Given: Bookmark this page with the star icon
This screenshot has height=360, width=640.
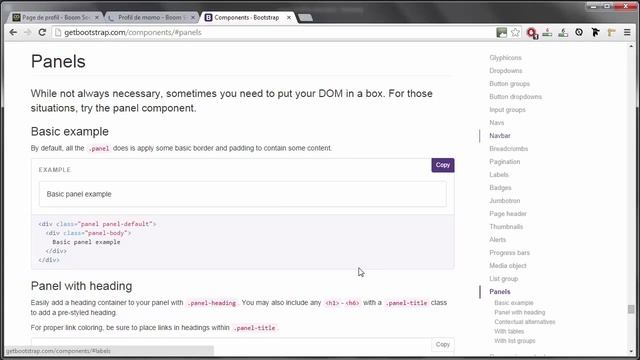Looking at the screenshot, I should pos(516,33).
